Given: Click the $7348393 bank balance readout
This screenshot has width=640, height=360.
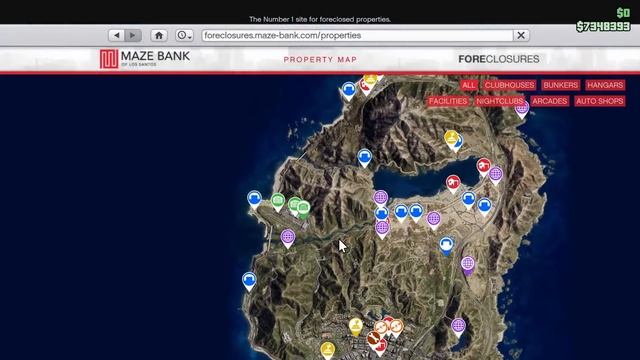Looking at the screenshot, I should pyautogui.click(x=603, y=27).
